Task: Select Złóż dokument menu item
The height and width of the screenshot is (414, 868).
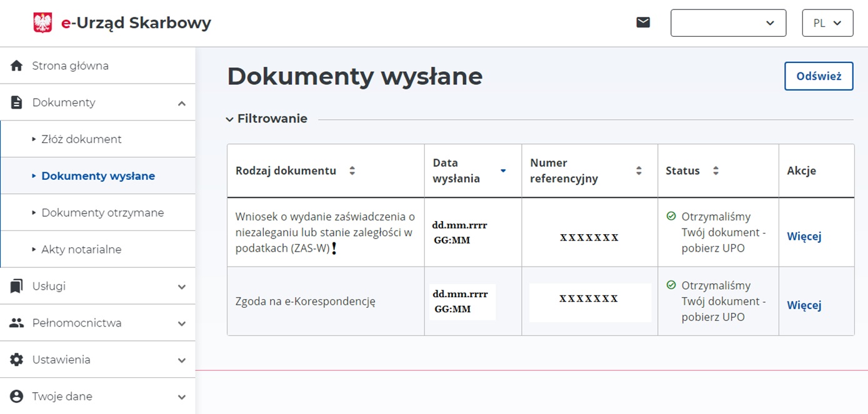Action: pos(81,139)
